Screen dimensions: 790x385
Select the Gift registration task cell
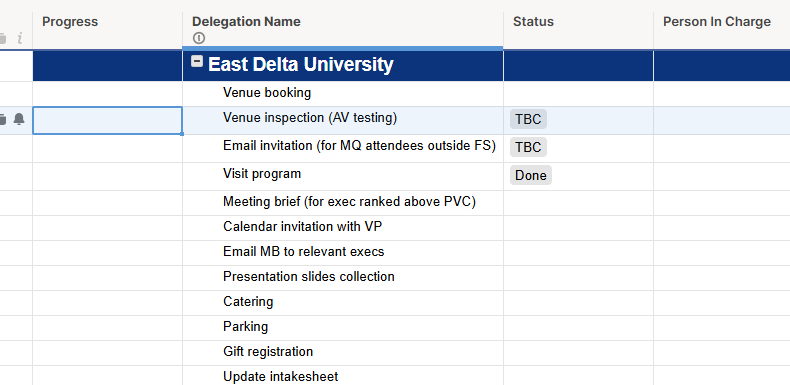[x=343, y=353]
